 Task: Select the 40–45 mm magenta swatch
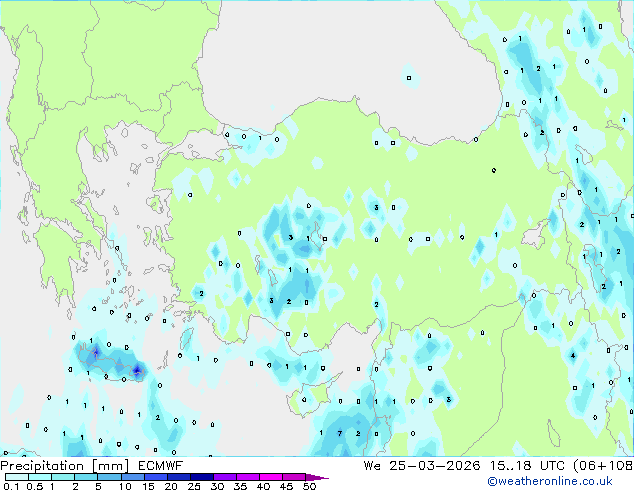(271, 477)
